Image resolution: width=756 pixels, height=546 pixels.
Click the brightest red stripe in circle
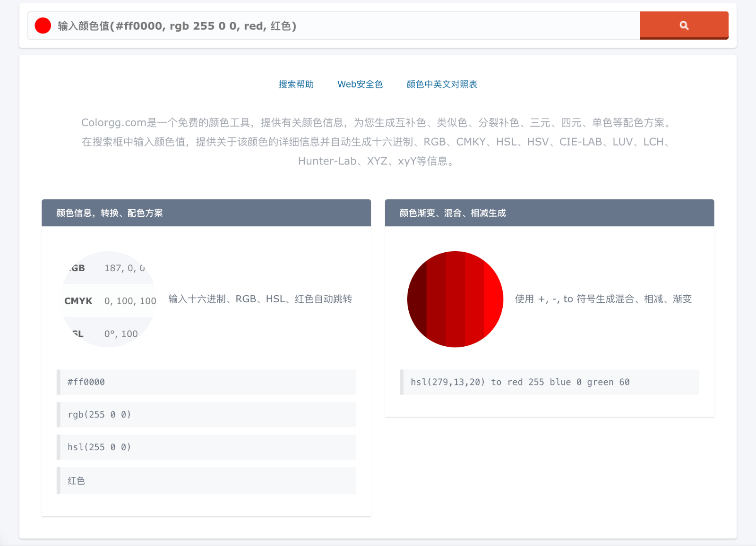(493, 299)
